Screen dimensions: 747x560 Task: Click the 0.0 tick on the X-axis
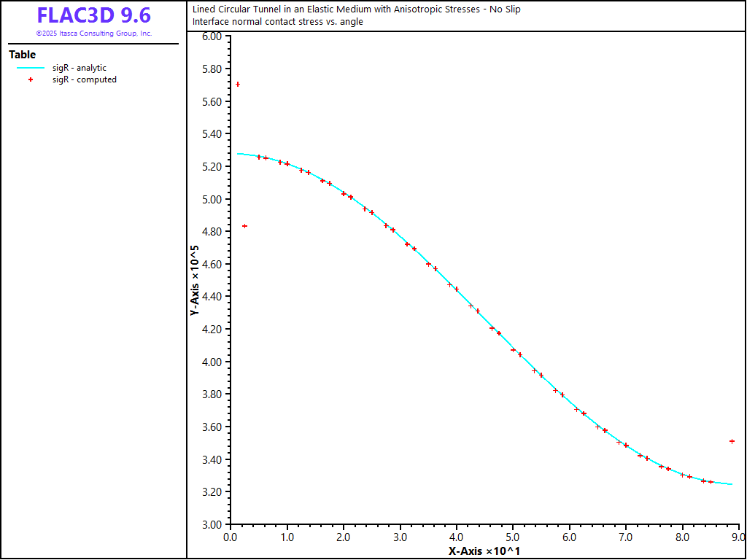click(231, 537)
